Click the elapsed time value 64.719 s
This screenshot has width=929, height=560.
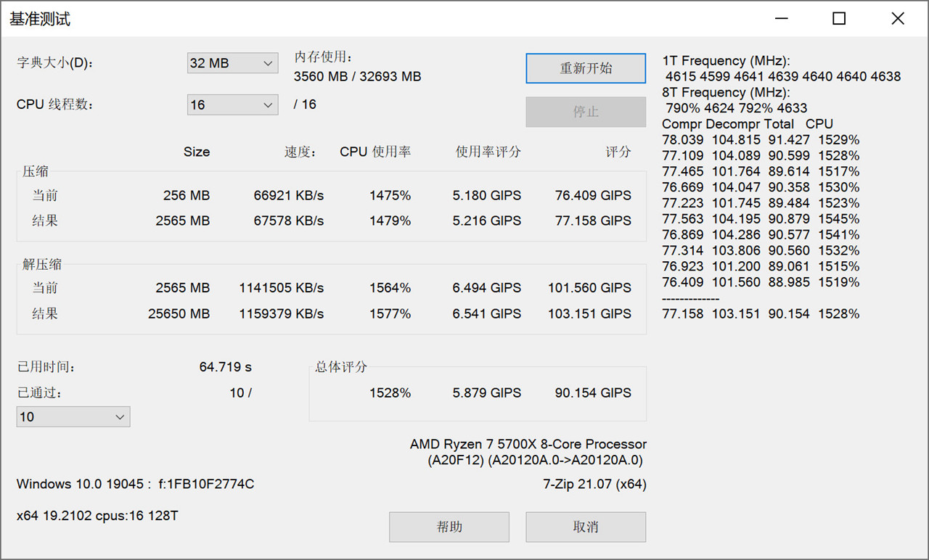pos(225,367)
